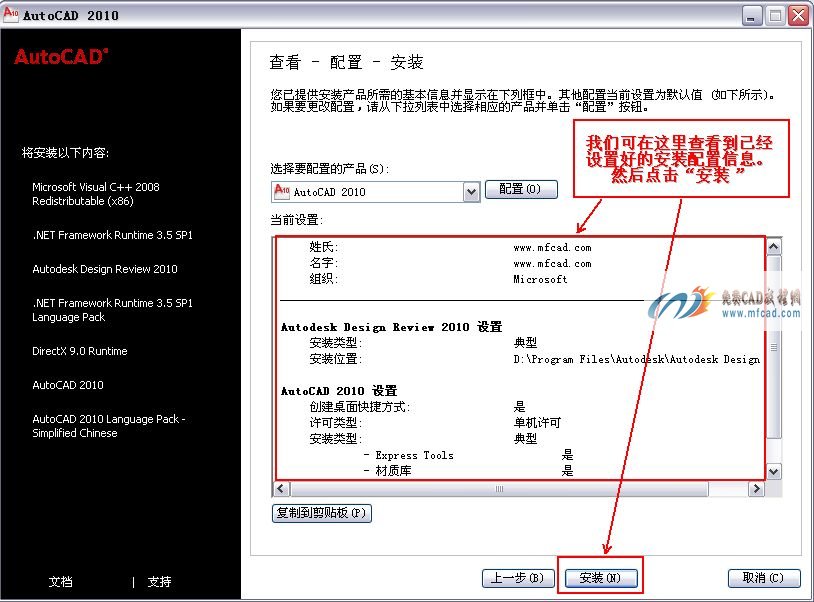Click the Express Tools setting row
This screenshot has height=602, width=814.
pos(468,455)
